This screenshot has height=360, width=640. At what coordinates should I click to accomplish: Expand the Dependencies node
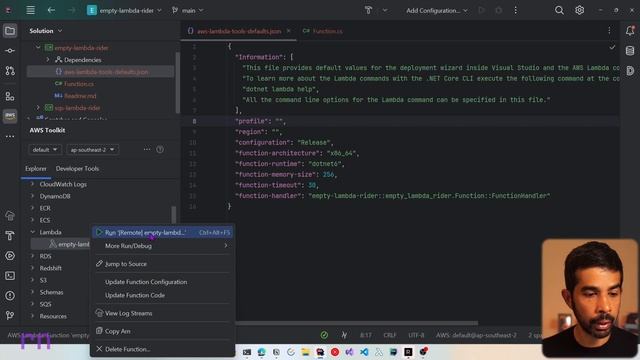(x=48, y=60)
